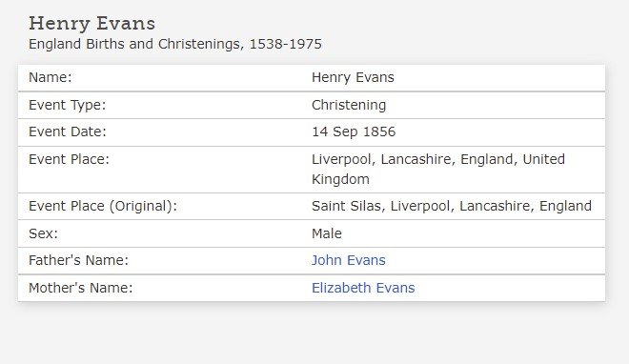Select Saint Silas original place value
Screen dimensions: 629x364
coord(452,206)
